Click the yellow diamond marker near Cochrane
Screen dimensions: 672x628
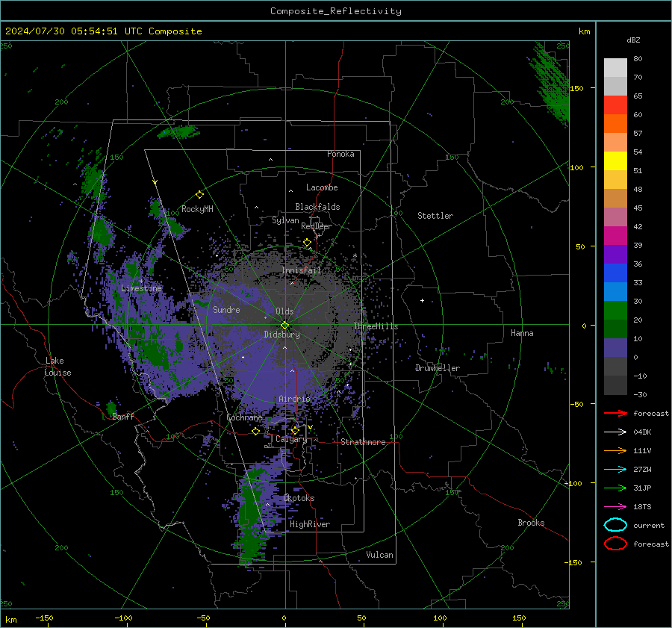[255, 431]
